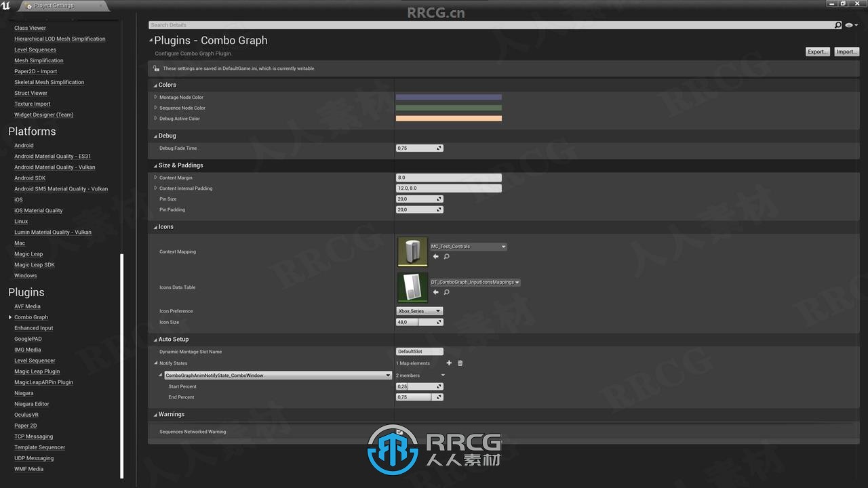Open Niagara Editor plugin settings
Viewport: 868px width, 488px height.
click(x=32, y=404)
